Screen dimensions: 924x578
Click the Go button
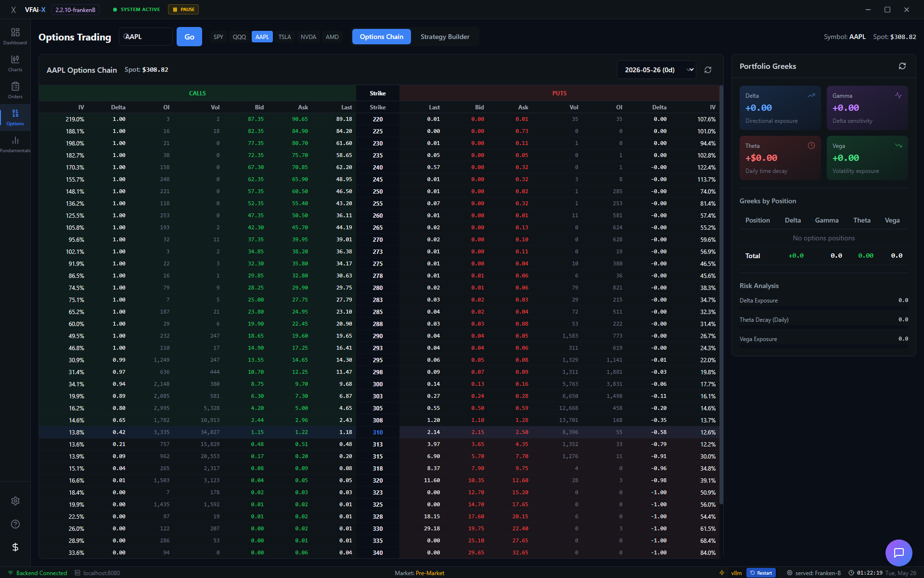tap(189, 37)
